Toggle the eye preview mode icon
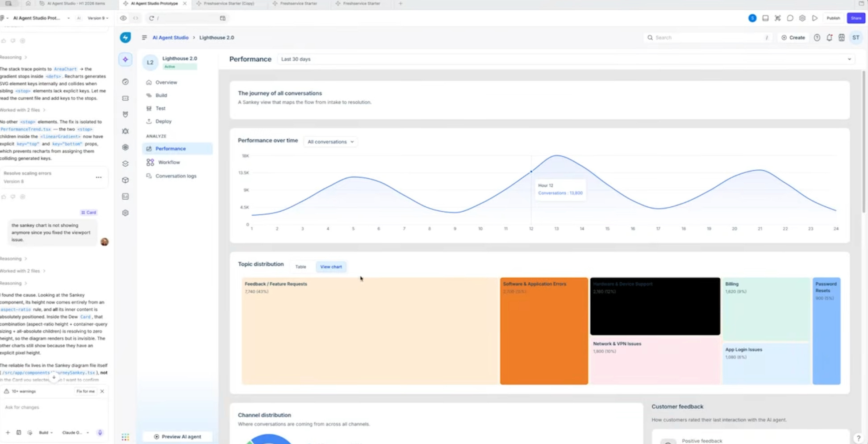Viewport: 868px width, 444px height. (x=123, y=18)
